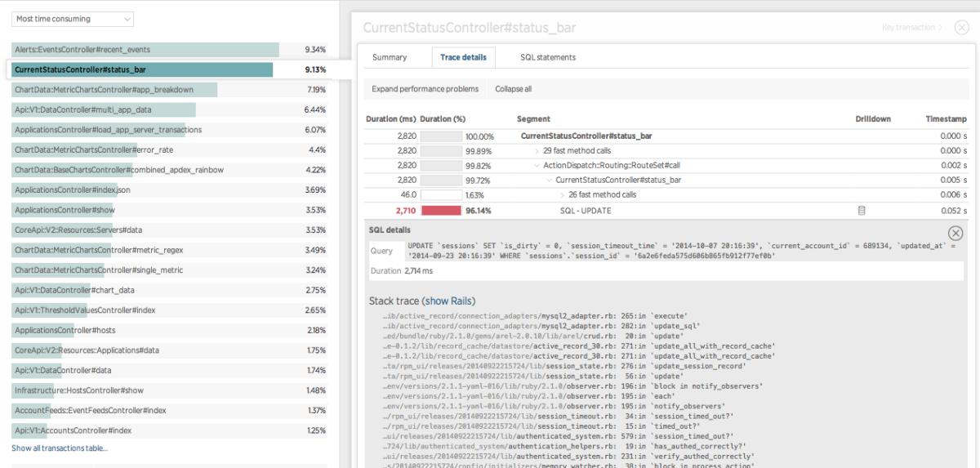Screen dimensions: 980x468
Task: Open the Most time consuming dropdown
Action: pos(73,19)
